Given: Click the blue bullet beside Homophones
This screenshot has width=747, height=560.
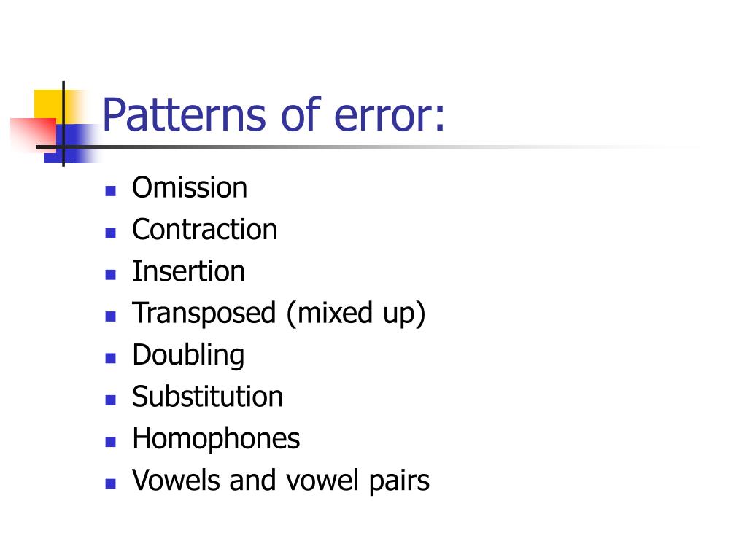Looking at the screenshot, I should tap(111, 442).
